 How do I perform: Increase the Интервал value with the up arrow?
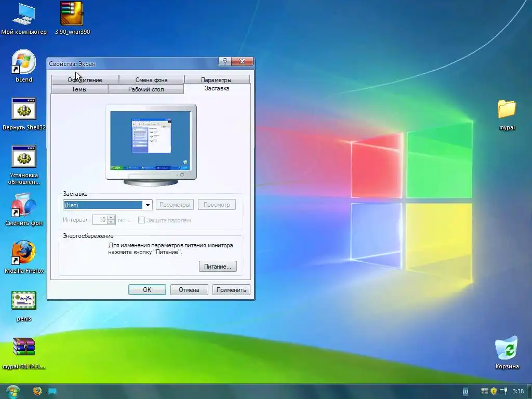111,218
